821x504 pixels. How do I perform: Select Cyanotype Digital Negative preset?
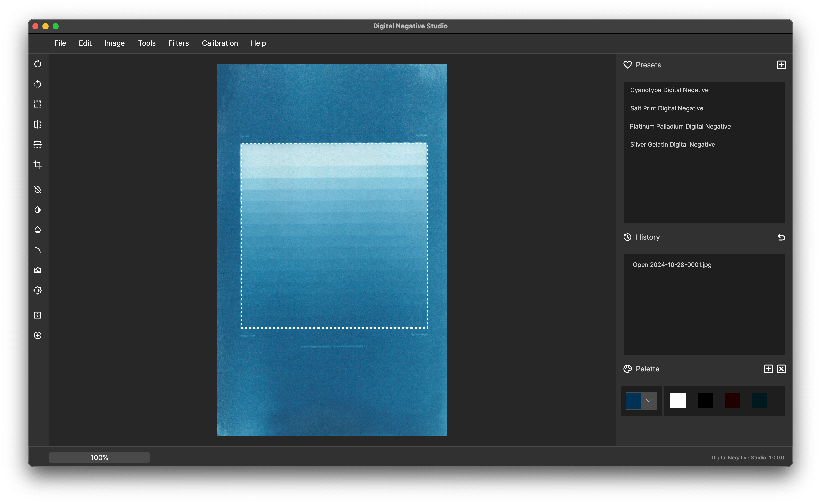point(669,90)
